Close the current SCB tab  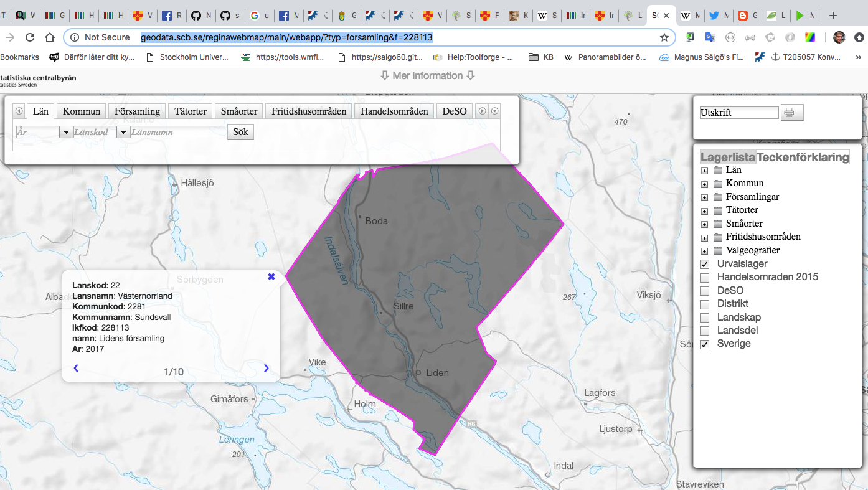[x=666, y=16]
